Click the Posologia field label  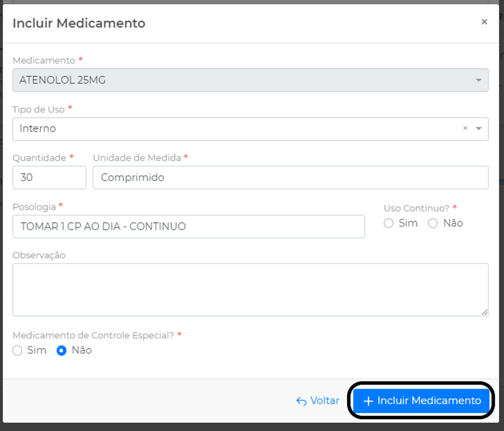coord(34,206)
